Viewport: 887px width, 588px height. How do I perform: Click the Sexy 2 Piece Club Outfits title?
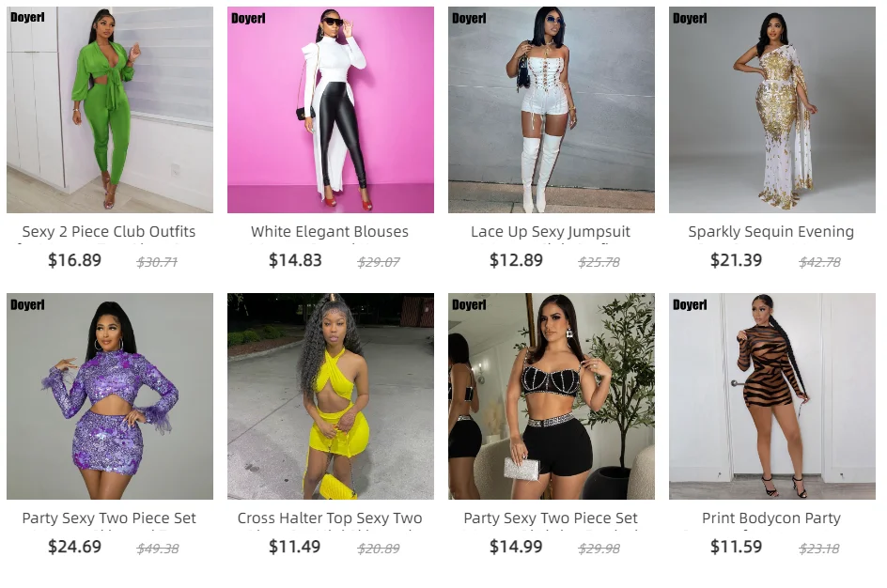(109, 232)
